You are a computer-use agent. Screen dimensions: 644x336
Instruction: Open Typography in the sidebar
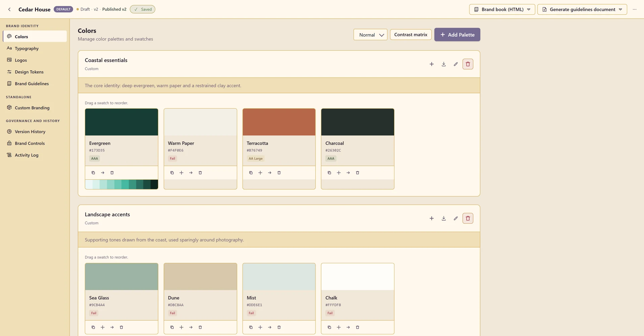click(35, 48)
